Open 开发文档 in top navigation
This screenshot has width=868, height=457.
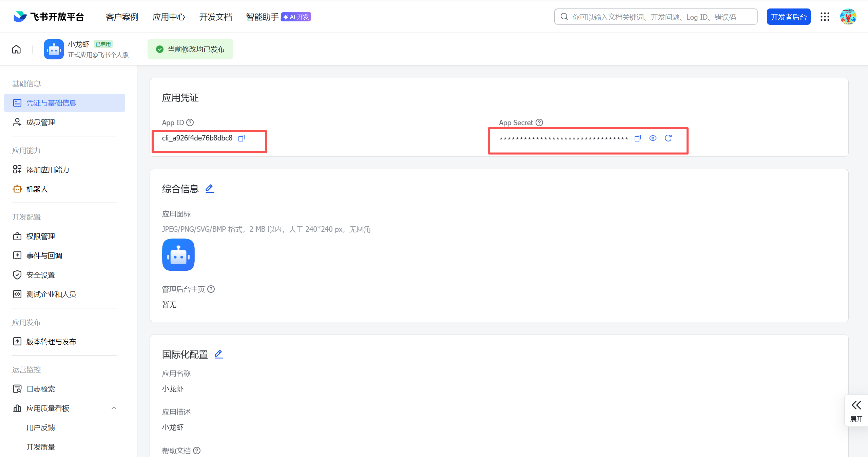click(x=215, y=17)
